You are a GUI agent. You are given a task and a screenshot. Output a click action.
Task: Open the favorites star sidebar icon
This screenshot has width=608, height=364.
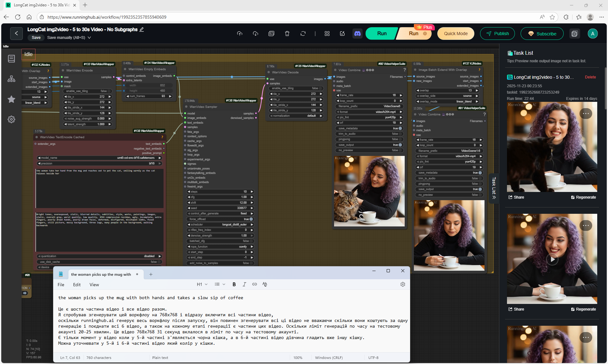(11, 99)
